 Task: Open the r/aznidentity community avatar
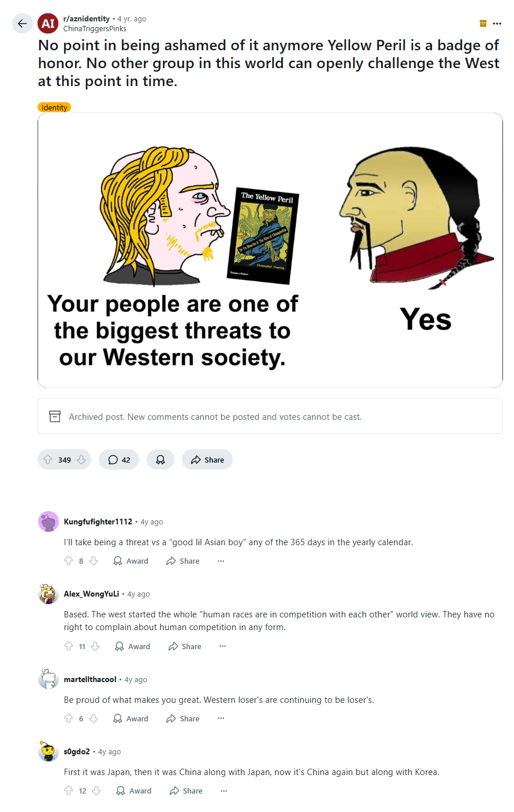[48, 24]
